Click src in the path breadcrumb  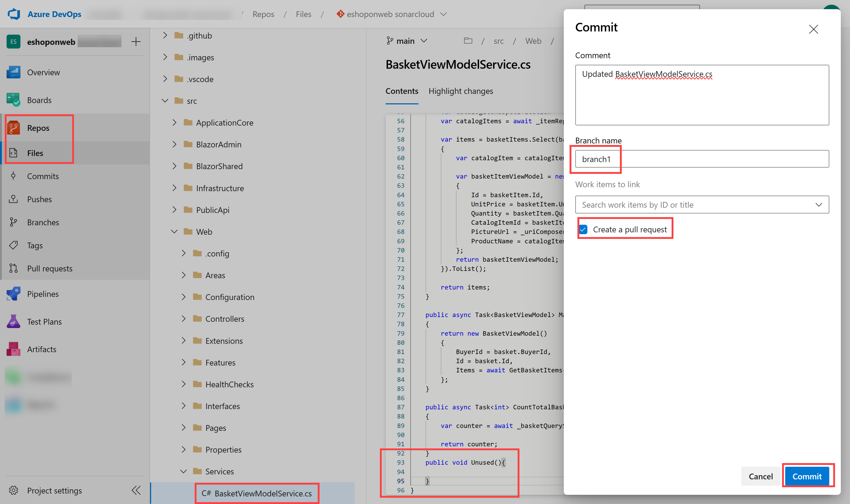pyautogui.click(x=499, y=41)
